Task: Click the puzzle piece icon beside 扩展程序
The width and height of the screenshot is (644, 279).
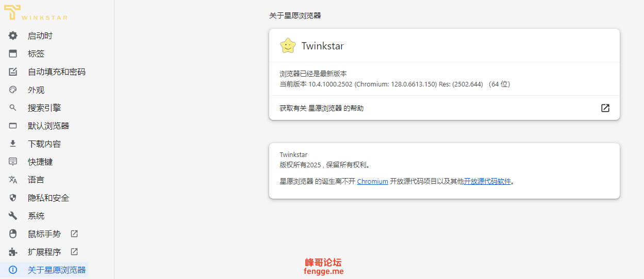Action: [13, 252]
